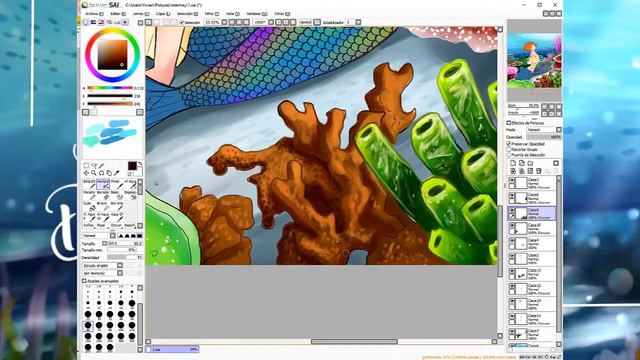Choose the Marcador marker tool
This screenshot has height=360, width=640.
(89, 195)
